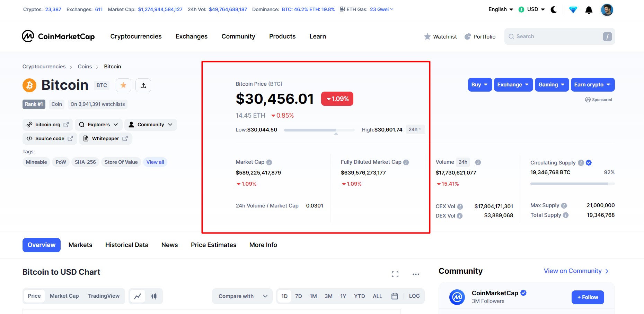
Task: Switch to candlestick chart view
Action: 154,296
